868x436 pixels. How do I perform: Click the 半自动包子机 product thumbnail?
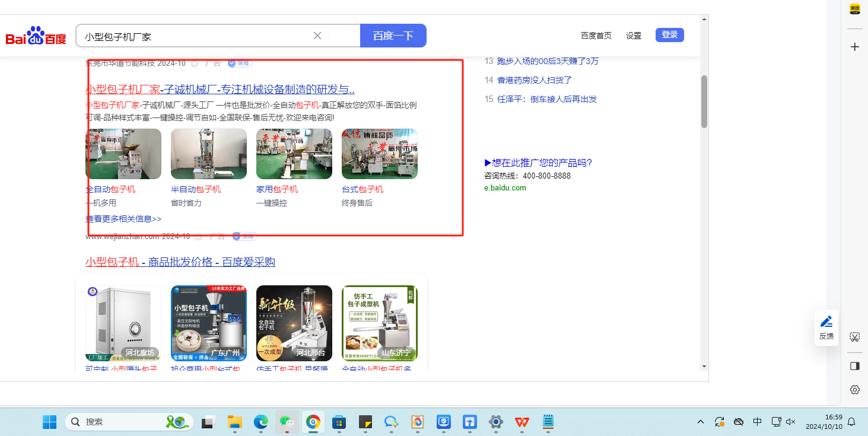(209, 154)
